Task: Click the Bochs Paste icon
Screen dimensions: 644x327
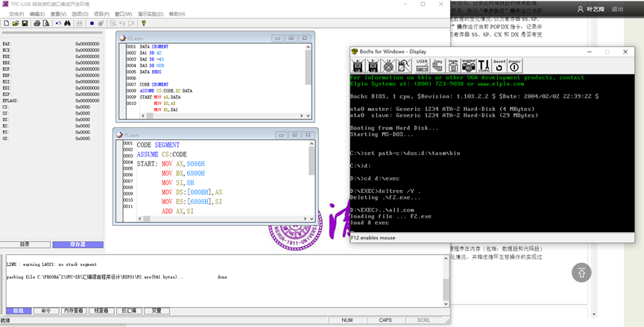Action: (x=453, y=66)
